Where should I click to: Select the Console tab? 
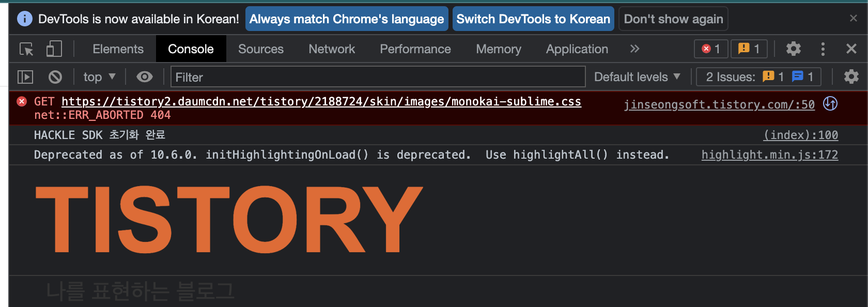point(191,49)
